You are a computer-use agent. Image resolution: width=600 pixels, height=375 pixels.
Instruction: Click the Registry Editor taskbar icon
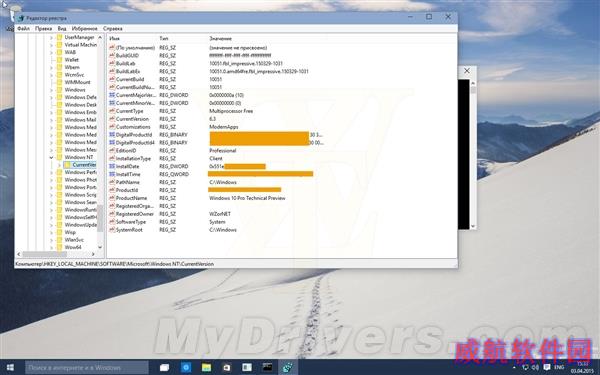[288, 368]
